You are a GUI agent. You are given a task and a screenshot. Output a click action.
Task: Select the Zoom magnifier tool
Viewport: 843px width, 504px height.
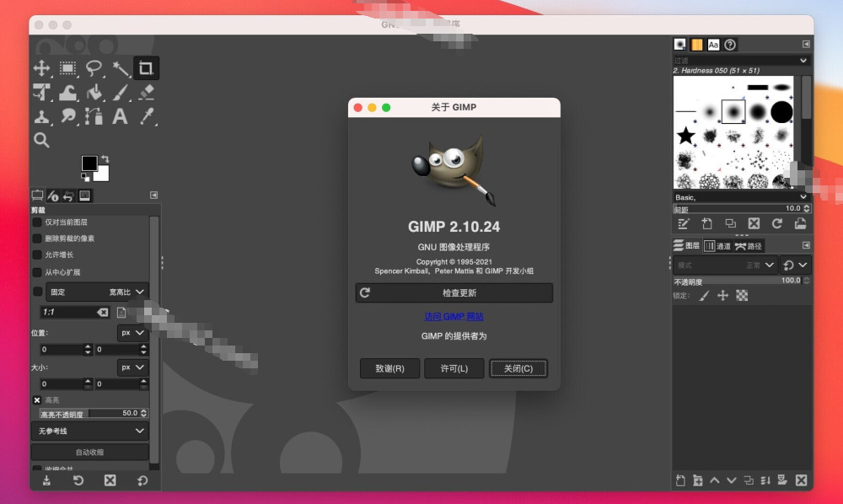pos(41,140)
